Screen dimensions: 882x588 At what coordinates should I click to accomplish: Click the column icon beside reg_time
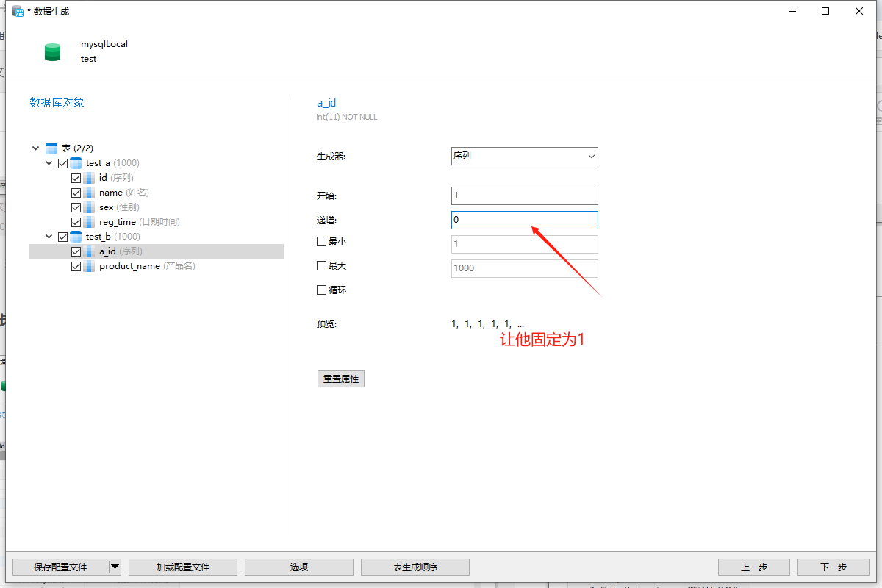click(89, 222)
